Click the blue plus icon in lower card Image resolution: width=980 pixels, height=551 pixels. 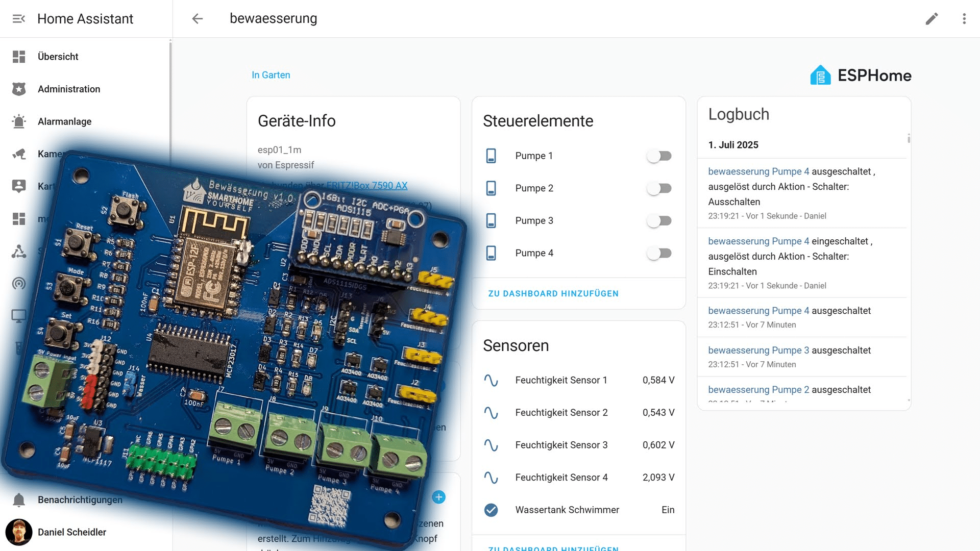[438, 497]
